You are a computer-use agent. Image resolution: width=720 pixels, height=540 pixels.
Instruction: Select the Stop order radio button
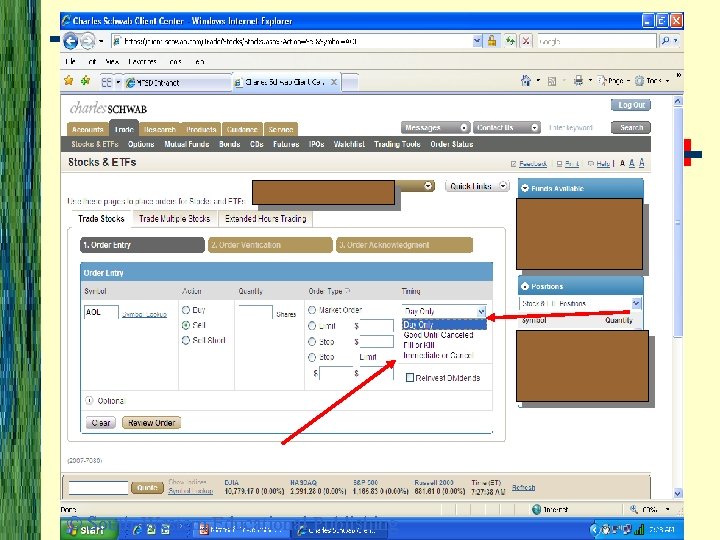[312, 342]
